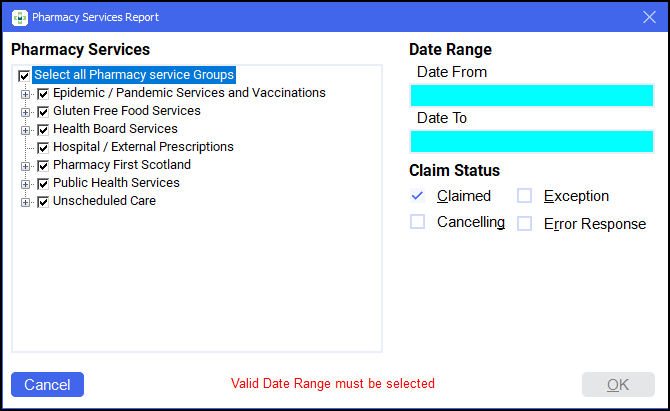Screen dimensions: 670x411
Task: Close the Pharmacy Services Report dialog
Action: 648,17
